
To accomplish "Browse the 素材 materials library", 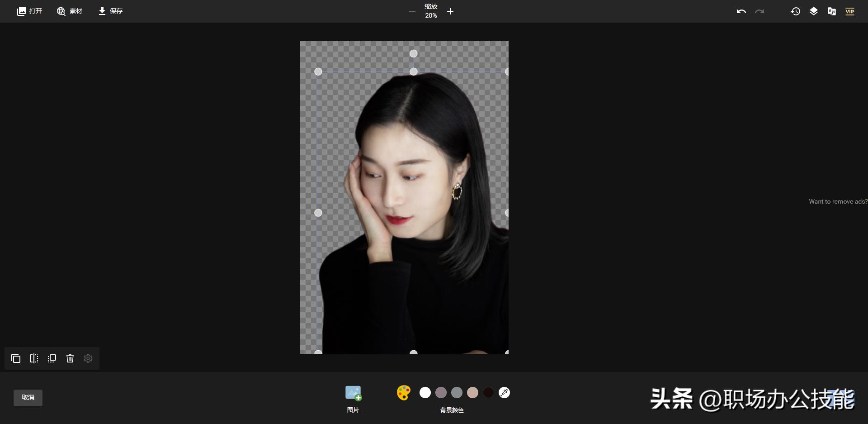I will [69, 11].
